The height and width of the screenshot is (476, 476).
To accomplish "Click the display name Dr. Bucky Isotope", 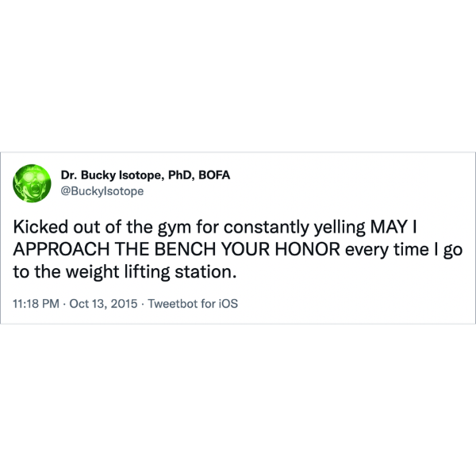I will (x=113, y=175).
